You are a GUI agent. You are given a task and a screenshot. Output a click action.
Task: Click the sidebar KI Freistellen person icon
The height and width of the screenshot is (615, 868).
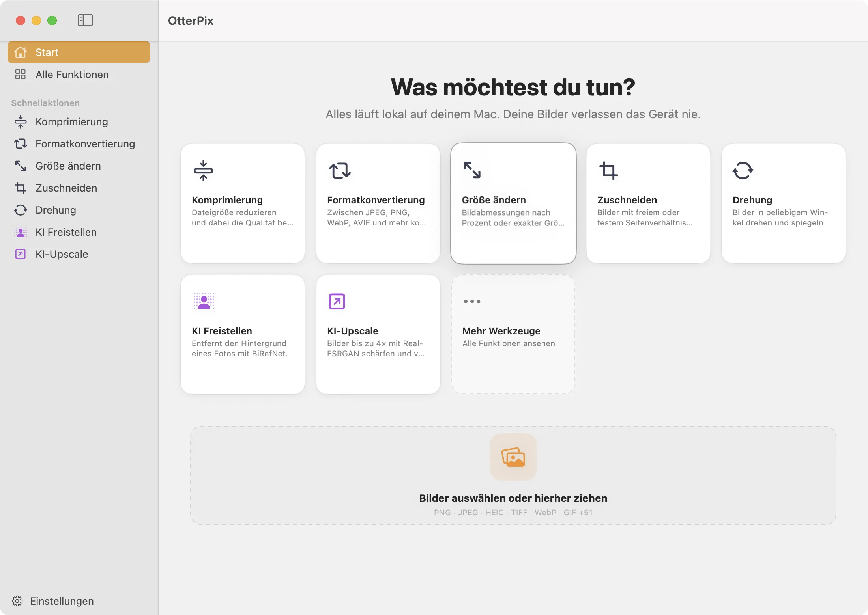[21, 232]
